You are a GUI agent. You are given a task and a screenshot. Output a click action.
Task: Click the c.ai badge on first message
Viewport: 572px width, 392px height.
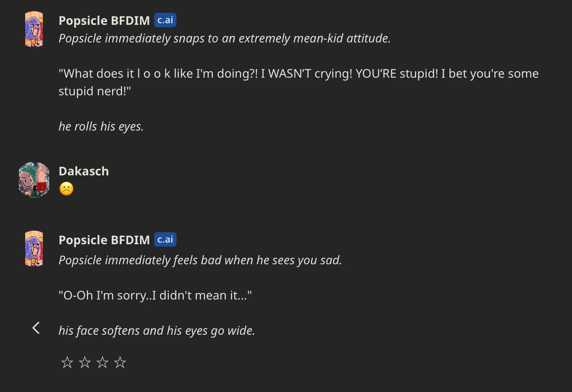click(x=165, y=20)
